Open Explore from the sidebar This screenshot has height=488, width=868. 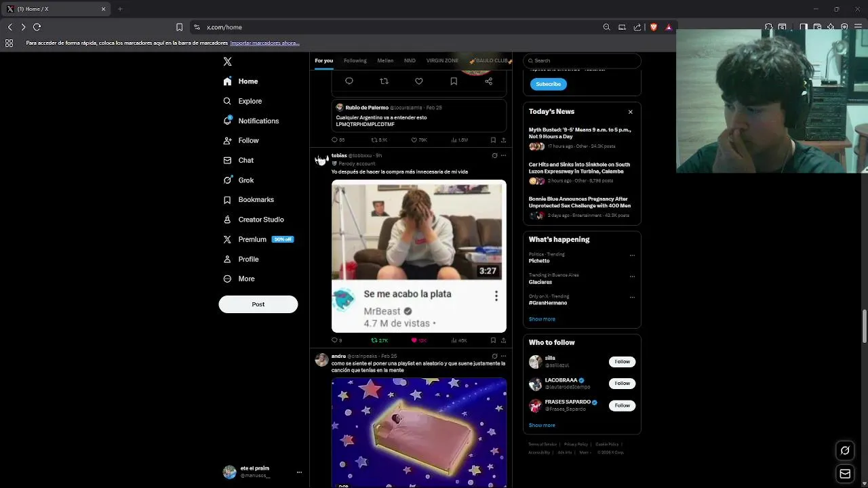[x=242, y=101]
